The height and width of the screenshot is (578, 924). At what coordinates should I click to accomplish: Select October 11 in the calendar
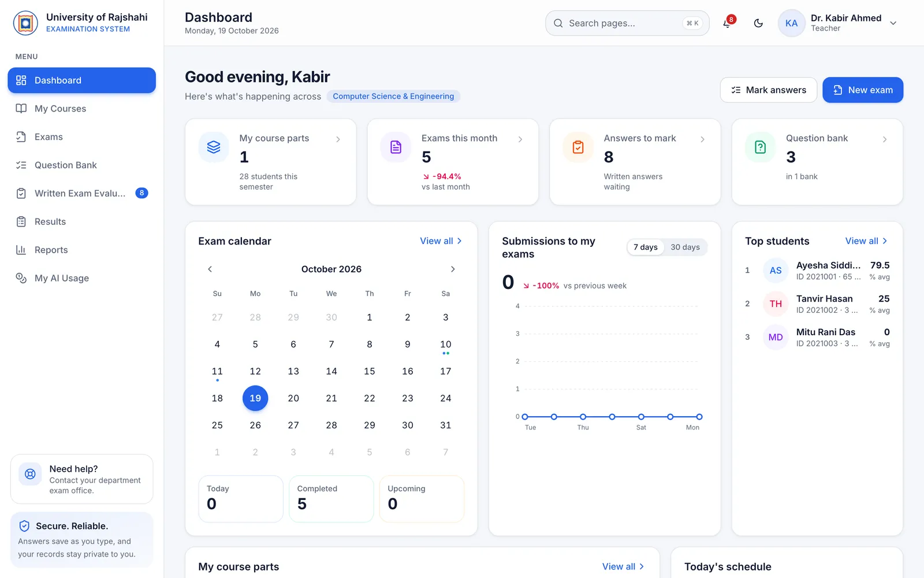point(217,372)
